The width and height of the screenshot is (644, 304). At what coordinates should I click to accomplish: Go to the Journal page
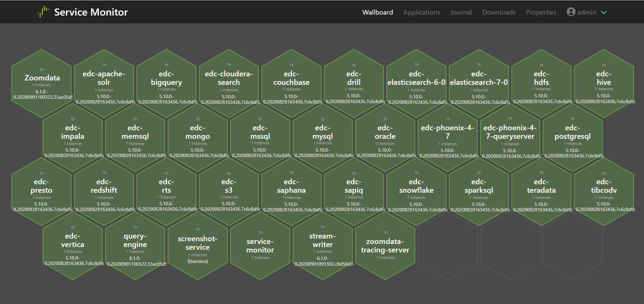pos(461,12)
